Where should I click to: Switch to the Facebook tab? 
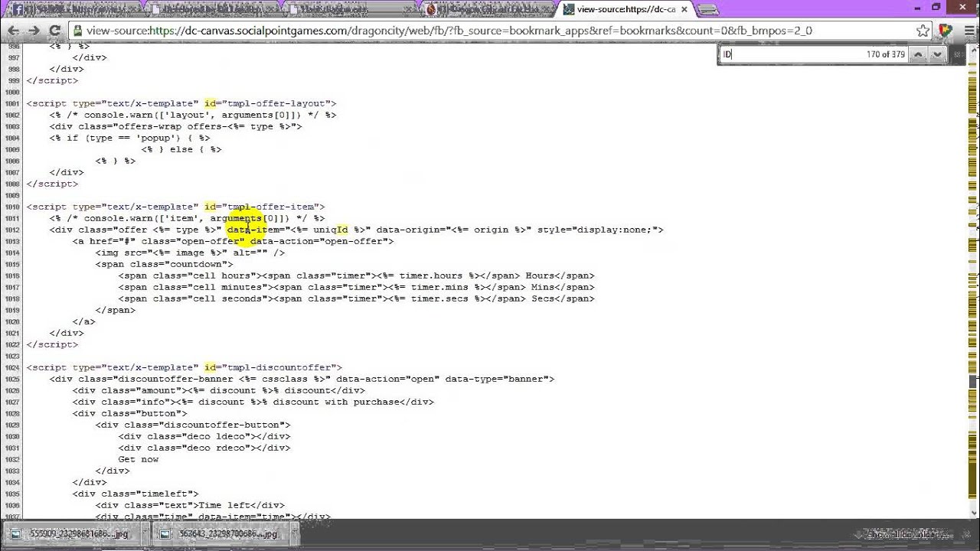tap(73, 9)
